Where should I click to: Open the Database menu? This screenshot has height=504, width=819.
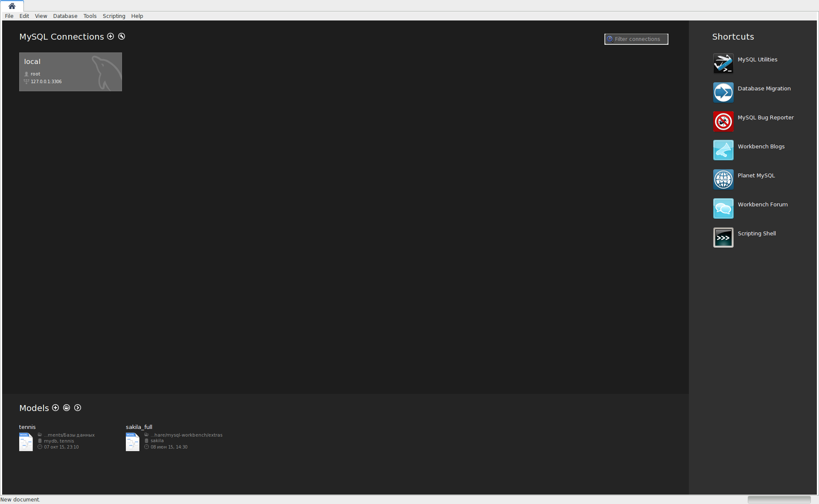point(65,16)
